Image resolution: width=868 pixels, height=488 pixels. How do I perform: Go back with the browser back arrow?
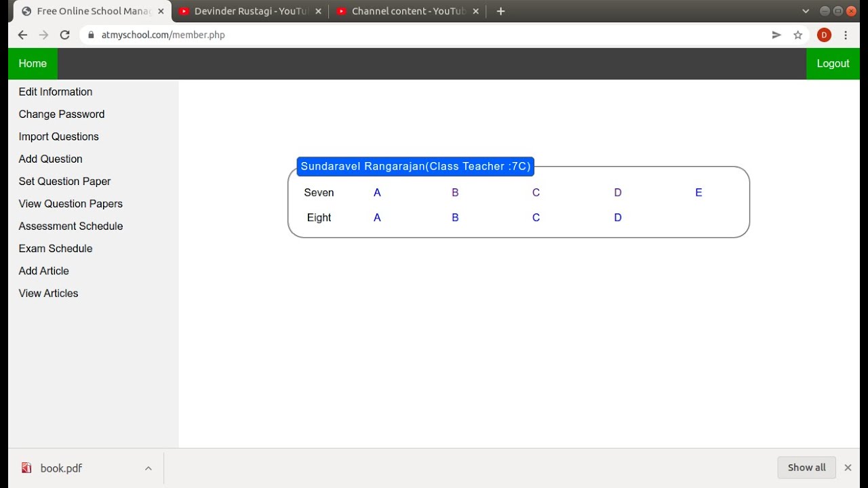point(22,35)
